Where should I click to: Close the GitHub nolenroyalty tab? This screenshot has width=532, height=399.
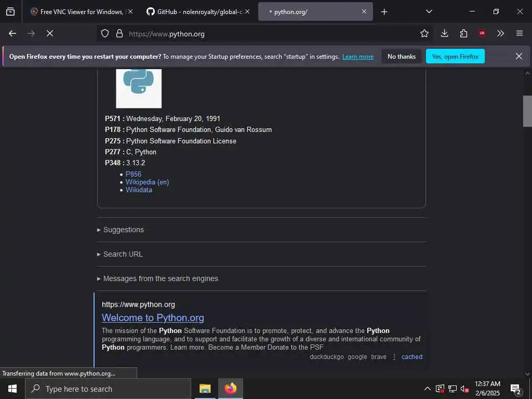247,11
